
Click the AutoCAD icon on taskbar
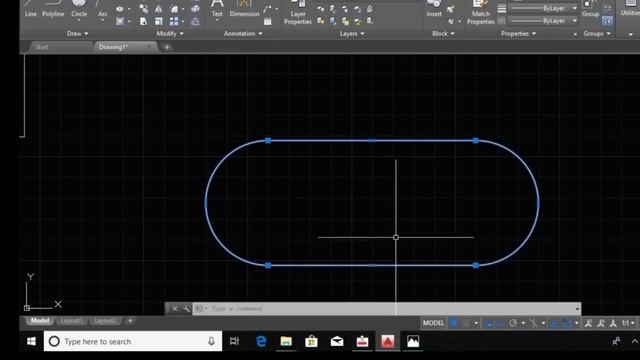coord(388,341)
